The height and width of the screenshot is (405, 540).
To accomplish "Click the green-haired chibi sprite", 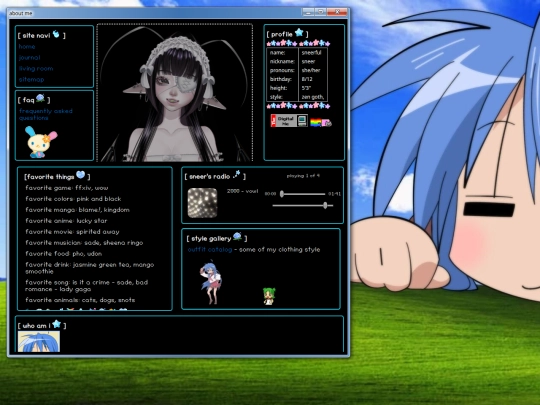I will [269, 297].
